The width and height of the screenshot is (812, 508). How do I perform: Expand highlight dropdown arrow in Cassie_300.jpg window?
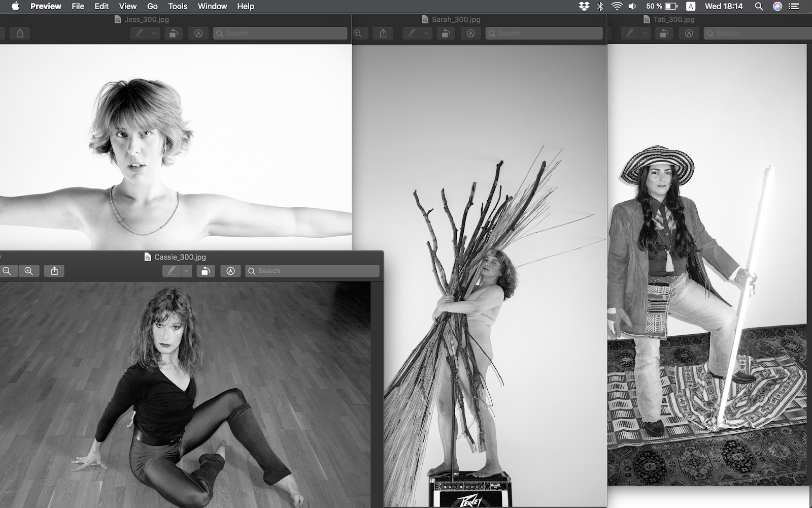[186, 271]
